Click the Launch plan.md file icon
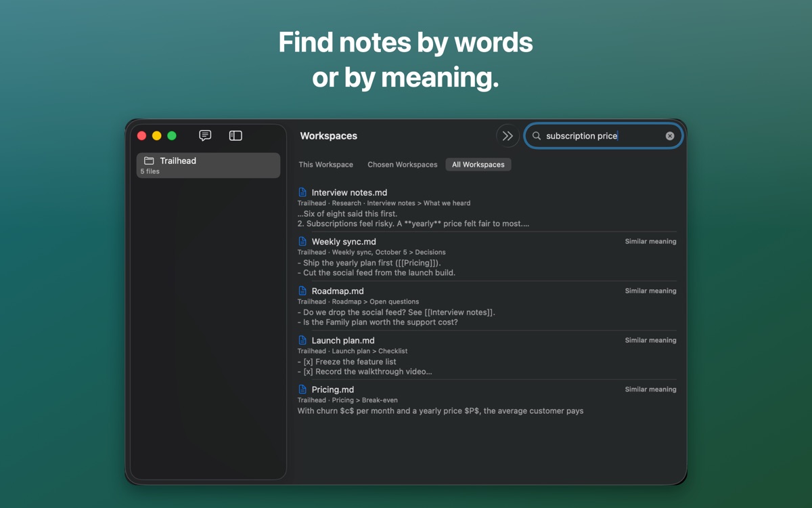The width and height of the screenshot is (812, 508). click(x=303, y=341)
